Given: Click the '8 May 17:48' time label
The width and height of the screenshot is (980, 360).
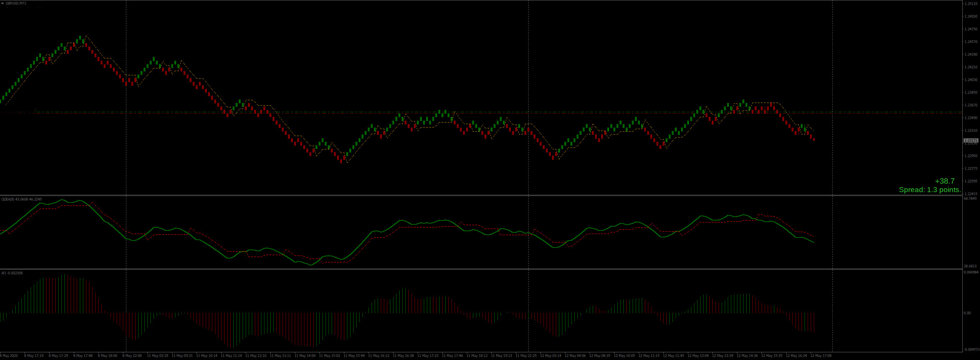Looking at the screenshot, I should pyautogui.click(x=83, y=356).
